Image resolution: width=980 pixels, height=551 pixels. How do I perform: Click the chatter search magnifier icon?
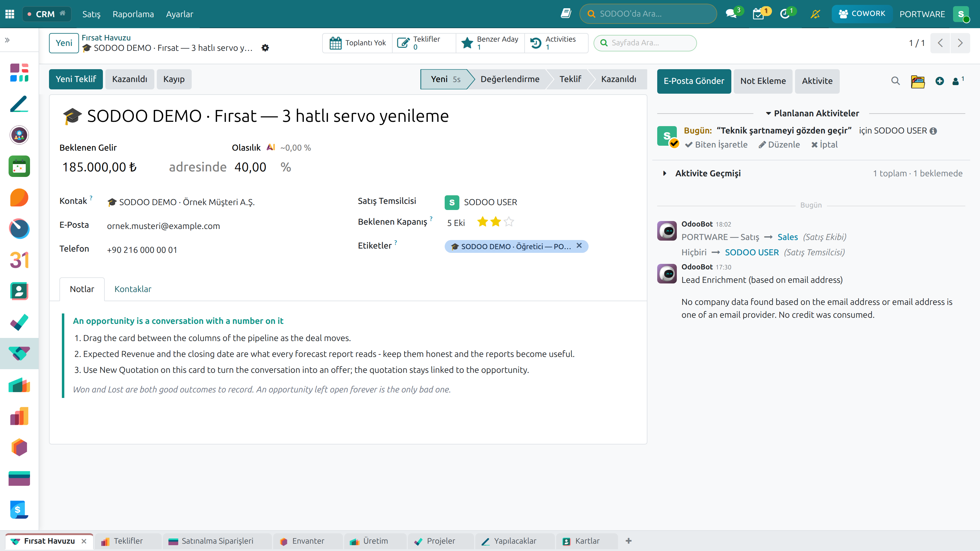tap(895, 81)
